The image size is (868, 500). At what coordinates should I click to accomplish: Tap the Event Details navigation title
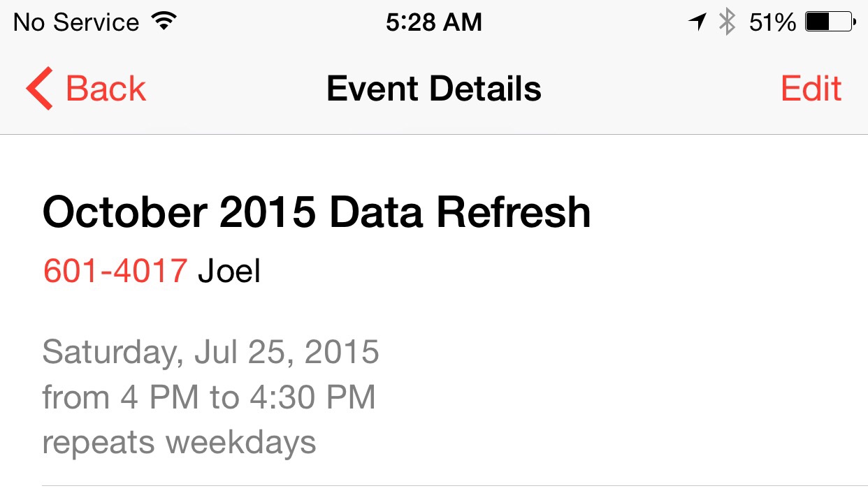(433, 89)
